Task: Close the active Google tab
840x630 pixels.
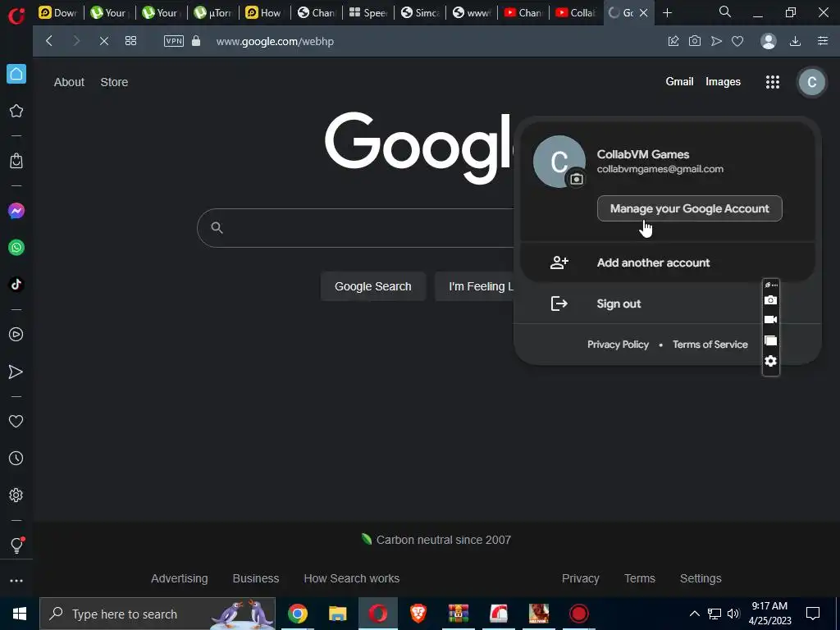Action: 644,13
